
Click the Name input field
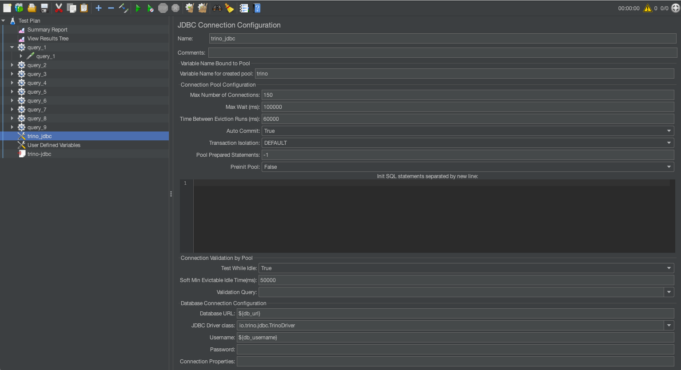[x=443, y=39]
